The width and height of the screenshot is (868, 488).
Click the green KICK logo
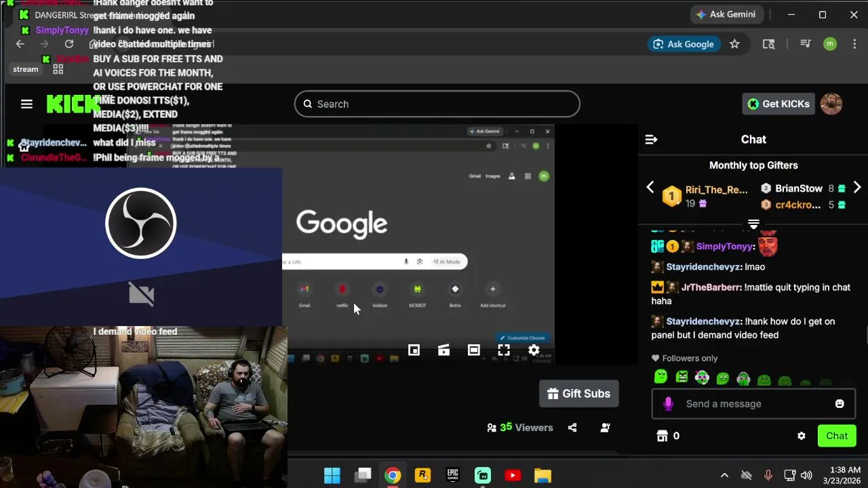(73, 104)
